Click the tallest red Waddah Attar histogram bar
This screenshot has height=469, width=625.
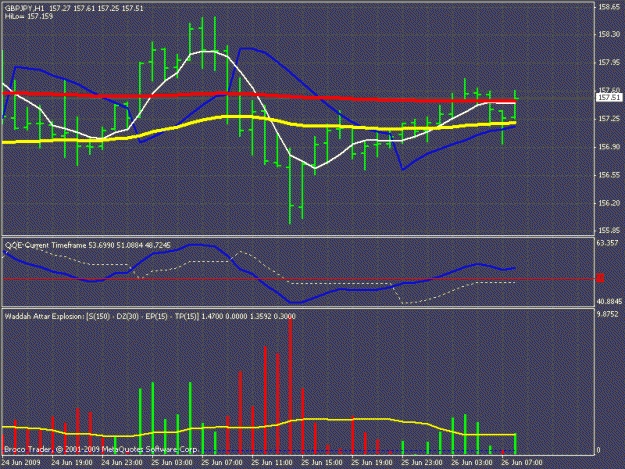click(x=290, y=386)
